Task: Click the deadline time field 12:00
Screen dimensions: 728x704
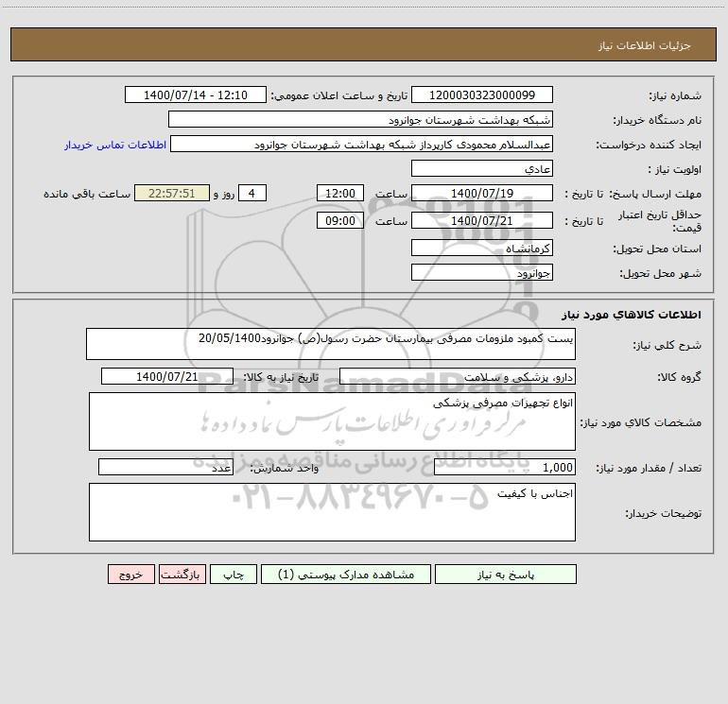Action: tap(339, 193)
